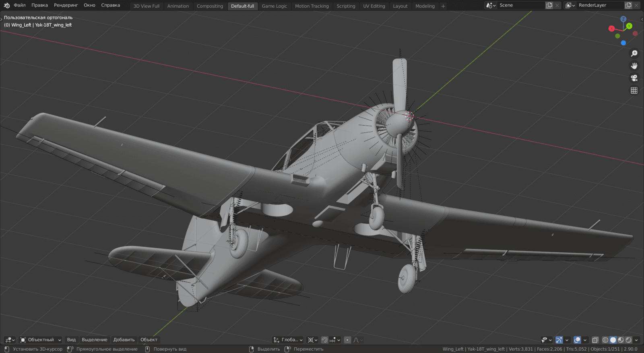The image size is (644, 353).
Task: Switch to rendered viewport shading
Action: point(628,340)
